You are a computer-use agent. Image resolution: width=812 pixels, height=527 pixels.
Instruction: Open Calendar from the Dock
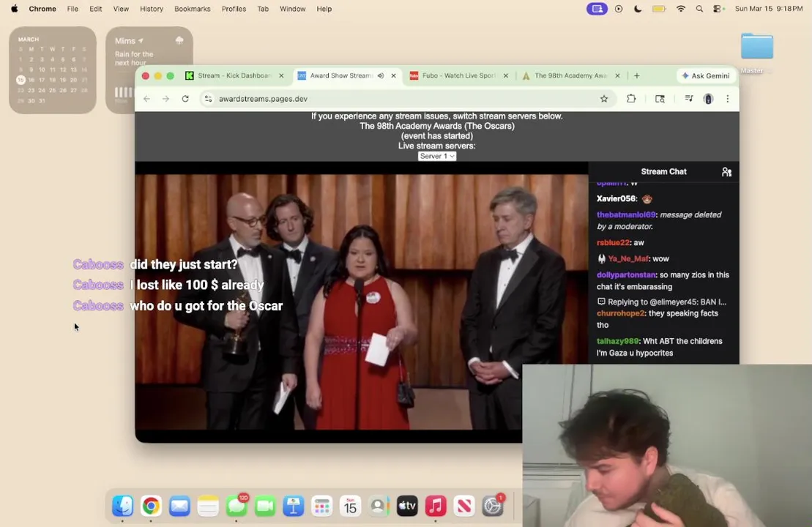tap(350, 506)
